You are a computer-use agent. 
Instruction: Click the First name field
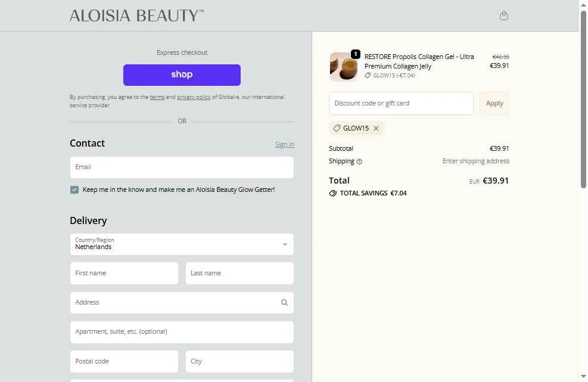[124, 273]
